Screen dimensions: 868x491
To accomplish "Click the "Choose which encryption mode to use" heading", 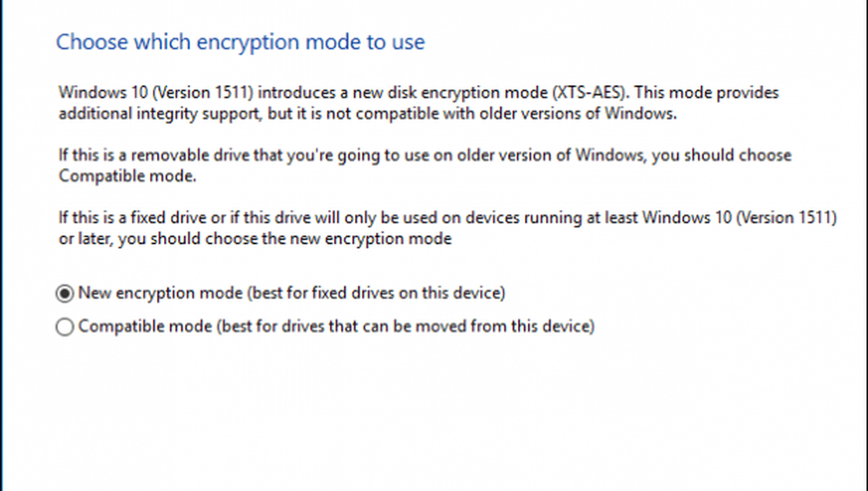I will [x=240, y=42].
